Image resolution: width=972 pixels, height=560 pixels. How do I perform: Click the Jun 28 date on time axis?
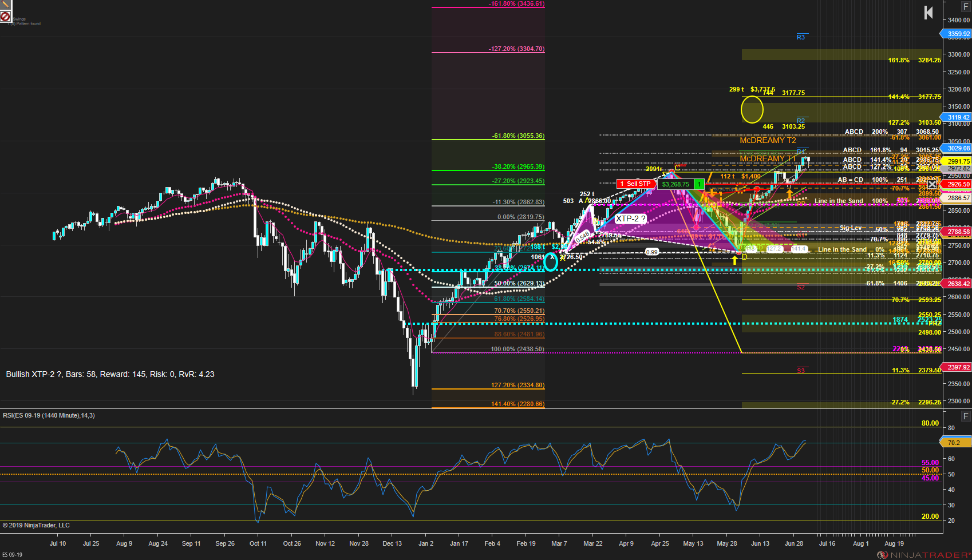tap(794, 543)
